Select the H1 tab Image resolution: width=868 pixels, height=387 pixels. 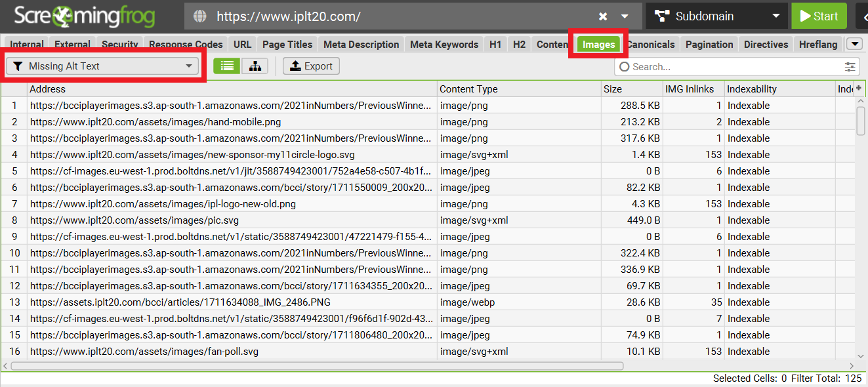(495, 45)
